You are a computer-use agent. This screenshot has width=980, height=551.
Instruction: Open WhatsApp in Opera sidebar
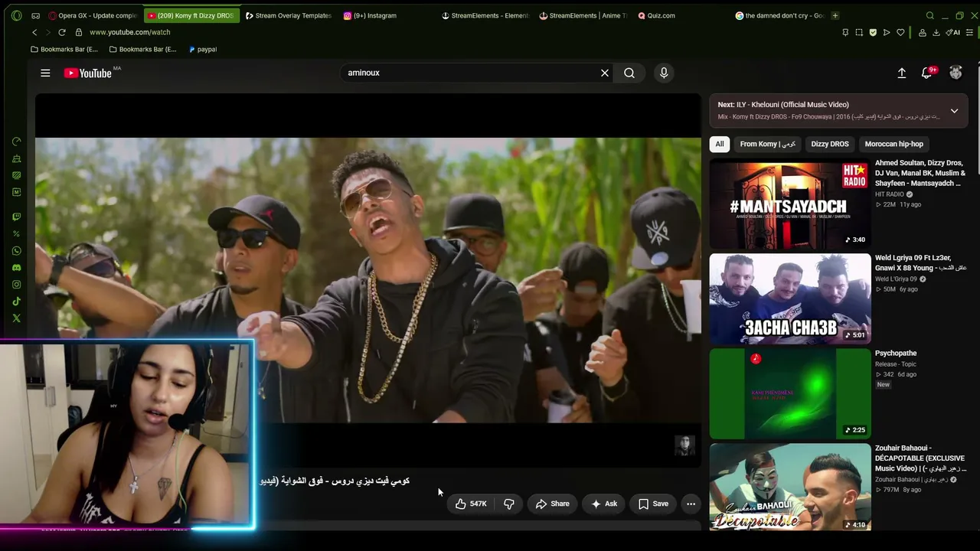[x=17, y=251]
